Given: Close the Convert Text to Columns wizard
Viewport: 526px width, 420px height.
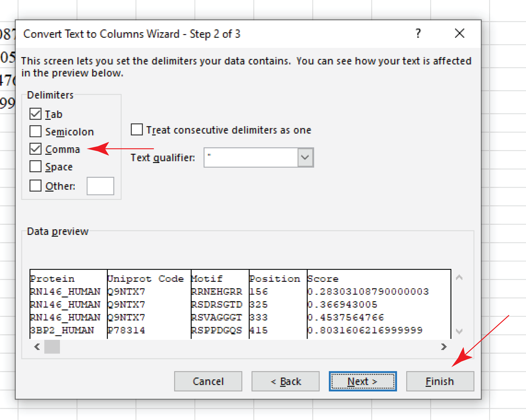Looking at the screenshot, I should pyautogui.click(x=459, y=33).
